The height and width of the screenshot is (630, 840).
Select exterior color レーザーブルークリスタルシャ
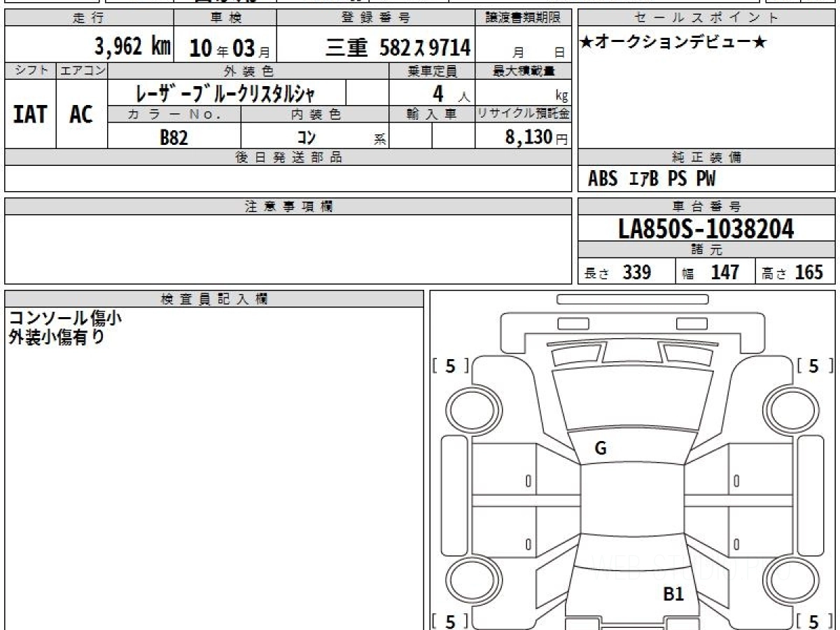point(225,92)
